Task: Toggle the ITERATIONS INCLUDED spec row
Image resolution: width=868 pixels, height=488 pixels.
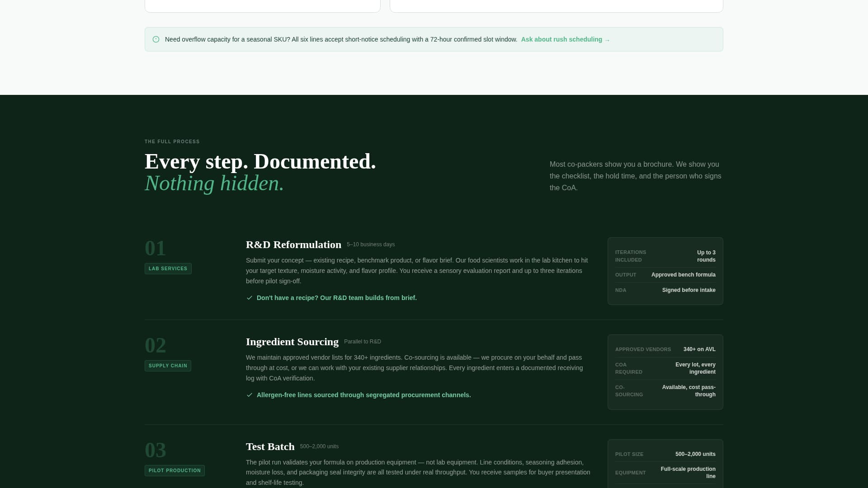Action: (x=665, y=256)
